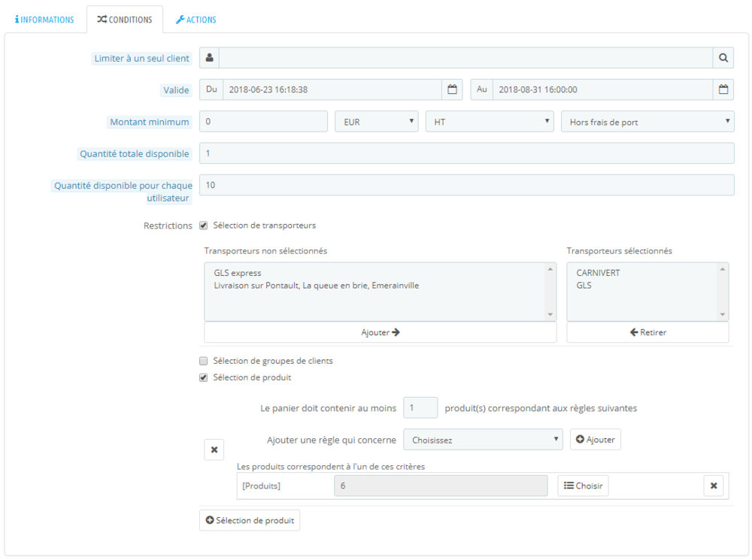752x560 pixels.
Task: Select GLS in selected carriers list
Action: pos(584,286)
